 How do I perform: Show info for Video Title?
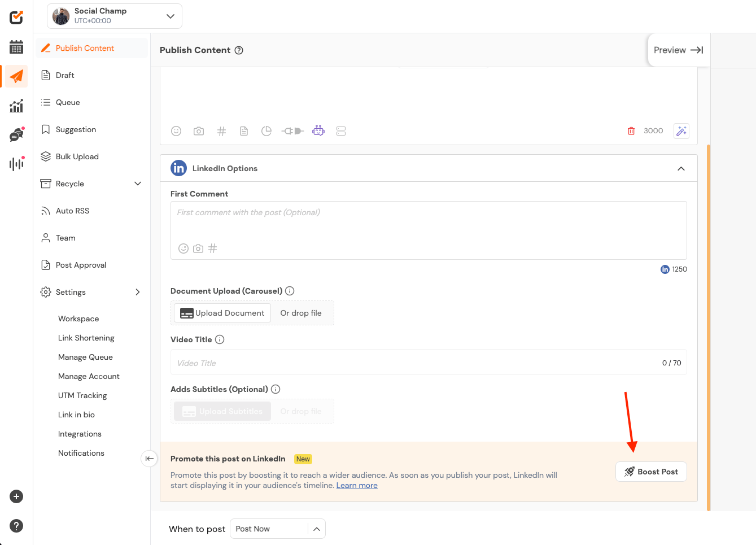tap(220, 339)
